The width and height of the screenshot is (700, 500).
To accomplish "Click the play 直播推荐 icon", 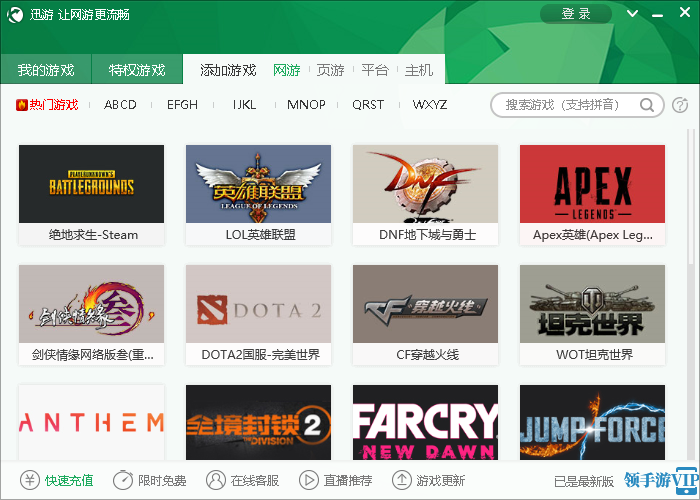I will pos(308,480).
